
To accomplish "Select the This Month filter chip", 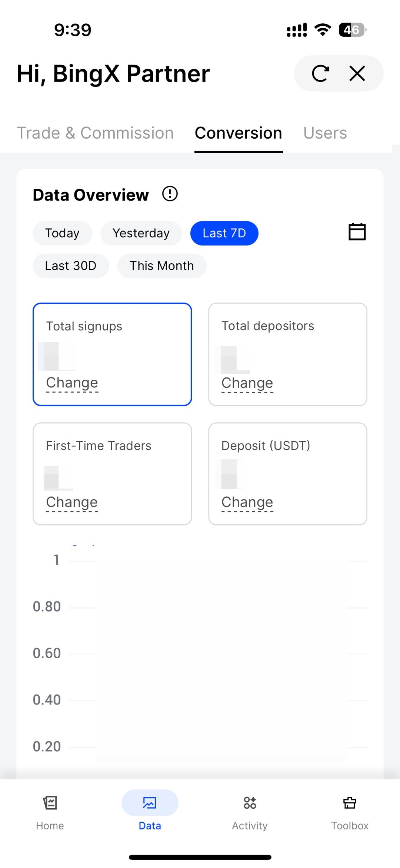I will point(161,266).
